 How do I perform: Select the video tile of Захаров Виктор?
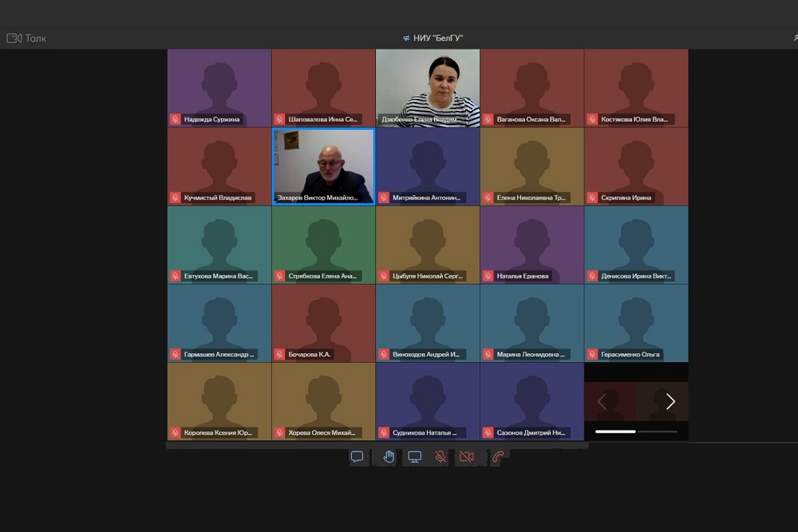pyautogui.click(x=323, y=162)
